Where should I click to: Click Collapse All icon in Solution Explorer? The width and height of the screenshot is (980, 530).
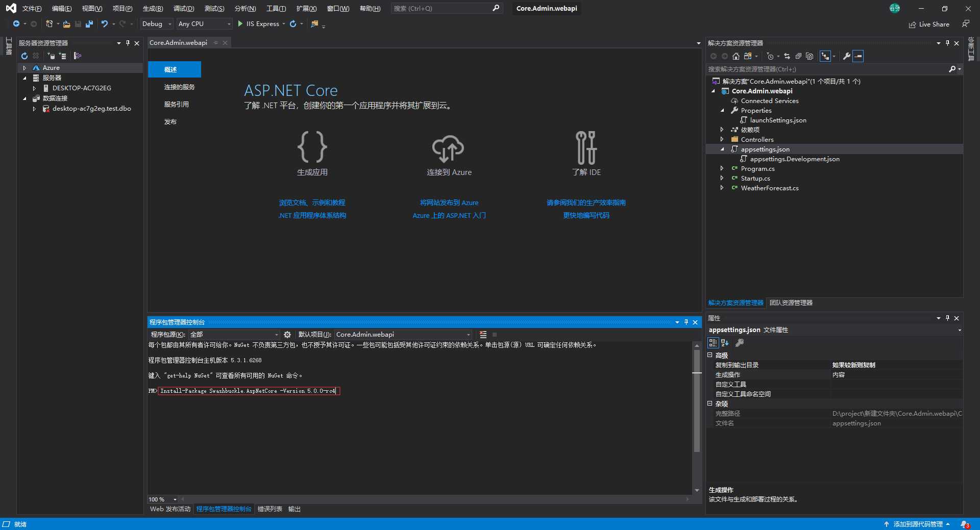coord(798,56)
